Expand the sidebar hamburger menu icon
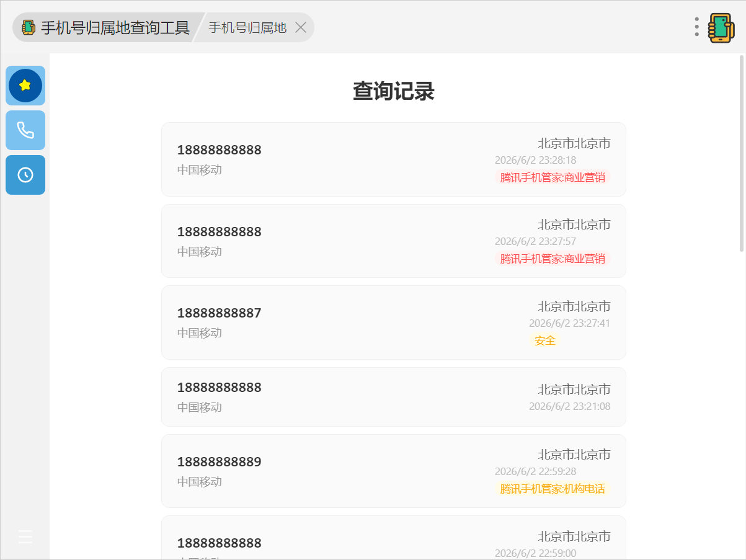 coord(25,536)
